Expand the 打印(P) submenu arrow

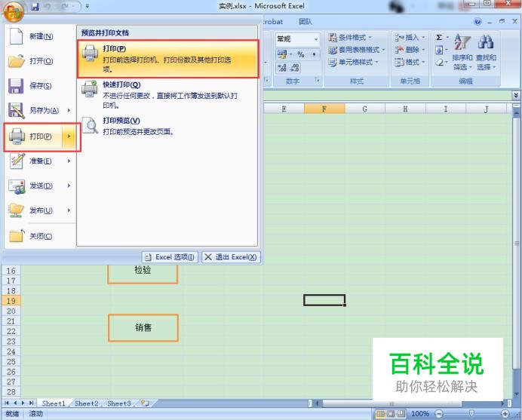(69, 136)
